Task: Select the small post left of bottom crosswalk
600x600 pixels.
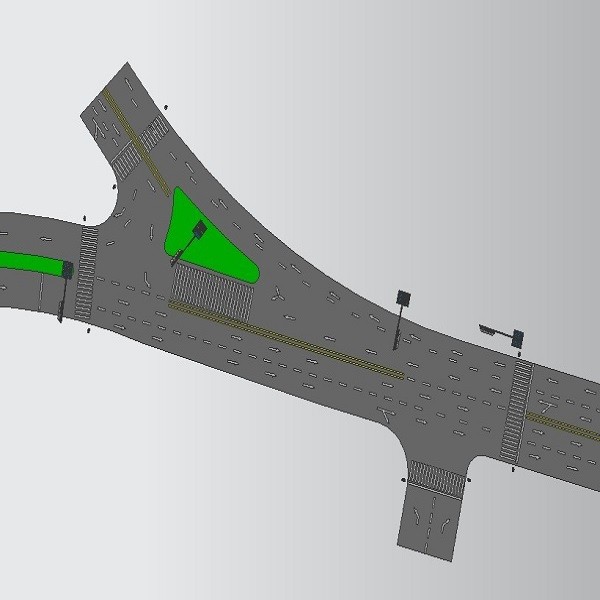Action: pos(403,480)
